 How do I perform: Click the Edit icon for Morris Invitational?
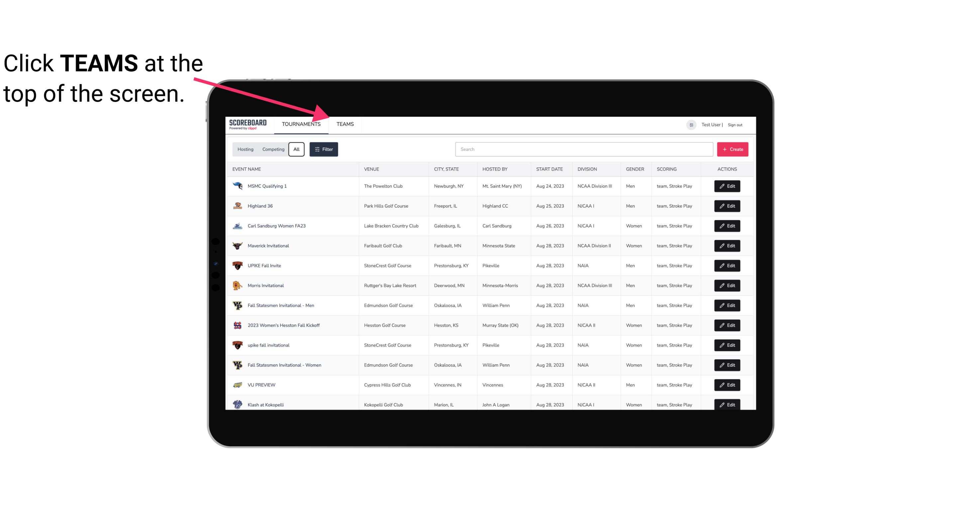coord(727,285)
